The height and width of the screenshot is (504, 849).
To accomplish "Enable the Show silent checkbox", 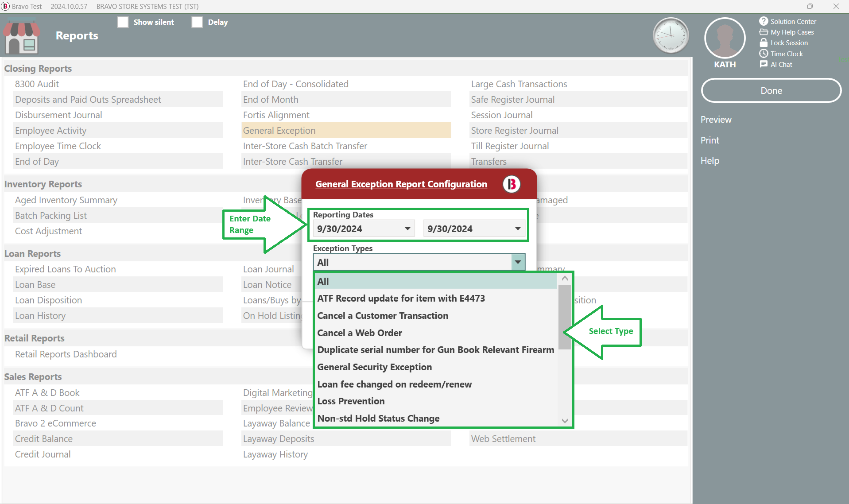I will pyautogui.click(x=123, y=22).
